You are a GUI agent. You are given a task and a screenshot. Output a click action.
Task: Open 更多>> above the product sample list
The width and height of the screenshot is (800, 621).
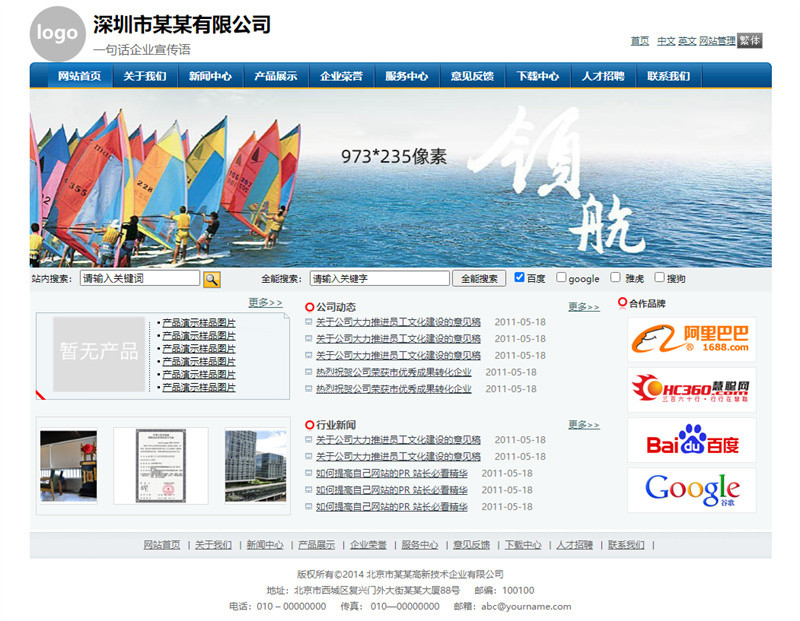click(265, 303)
